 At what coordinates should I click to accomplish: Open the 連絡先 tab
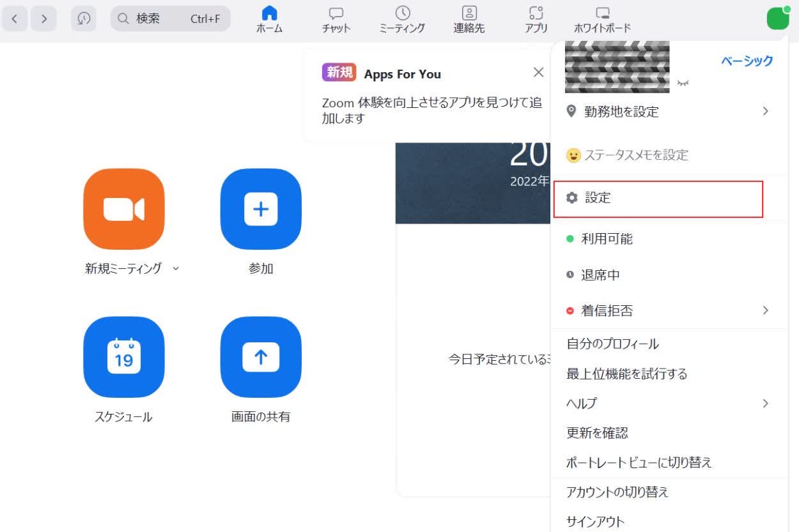469,20
